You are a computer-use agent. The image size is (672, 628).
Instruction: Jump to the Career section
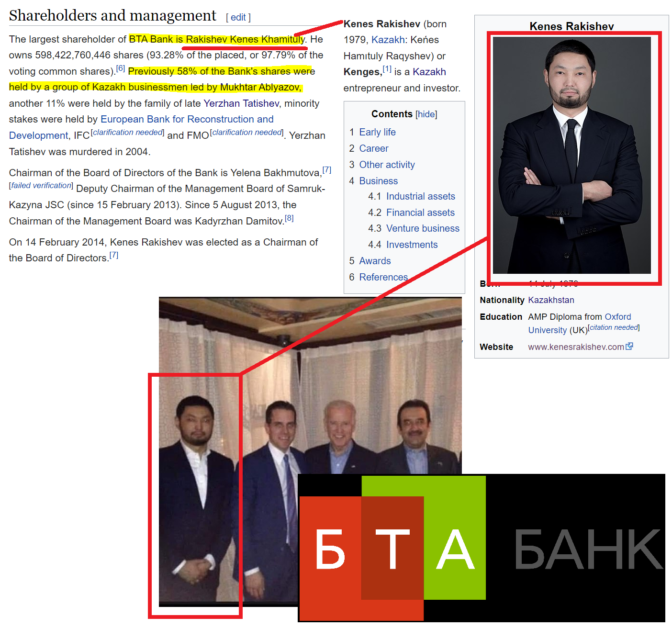374,148
